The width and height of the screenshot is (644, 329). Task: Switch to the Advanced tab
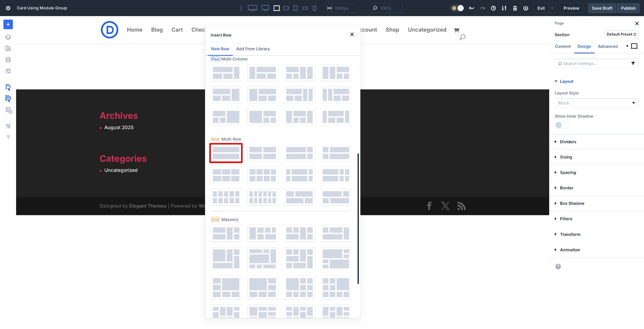[x=608, y=46]
